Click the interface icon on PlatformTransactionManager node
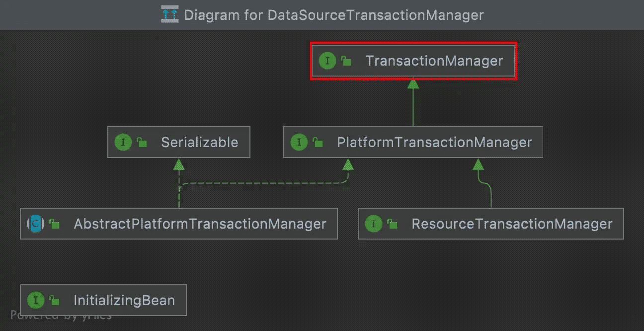This screenshot has width=644, height=331. tap(299, 143)
